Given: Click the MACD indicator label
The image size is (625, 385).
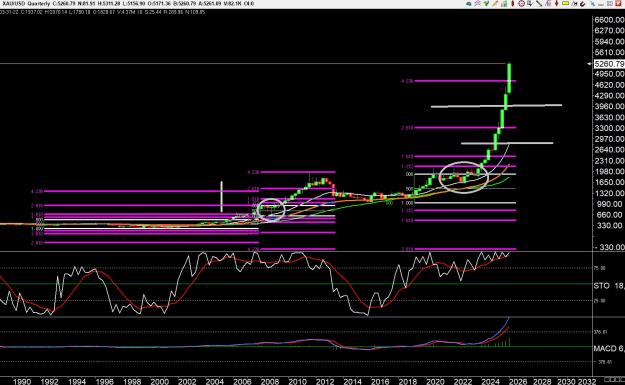Looking at the screenshot, I should click(605, 349).
